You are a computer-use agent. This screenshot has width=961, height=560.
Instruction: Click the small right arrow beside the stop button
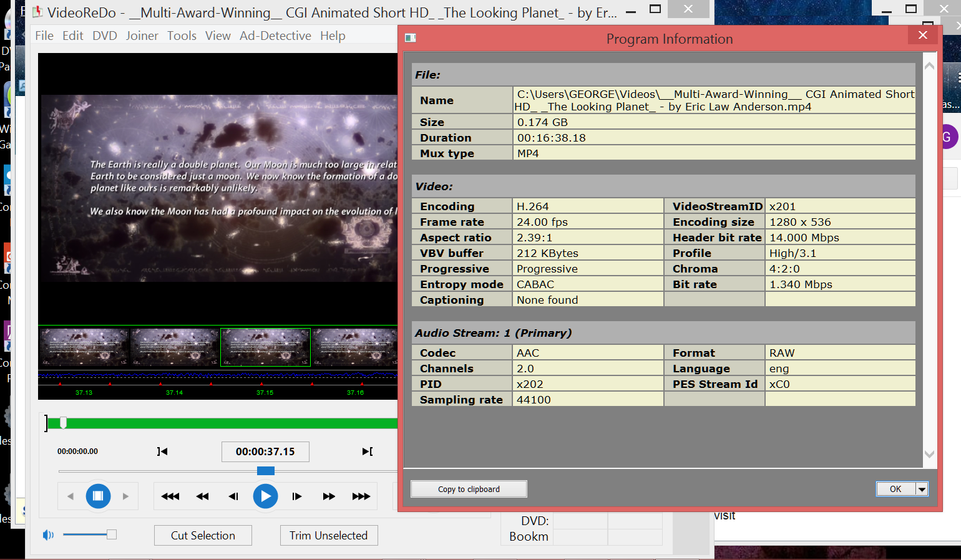pyautogui.click(x=125, y=496)
